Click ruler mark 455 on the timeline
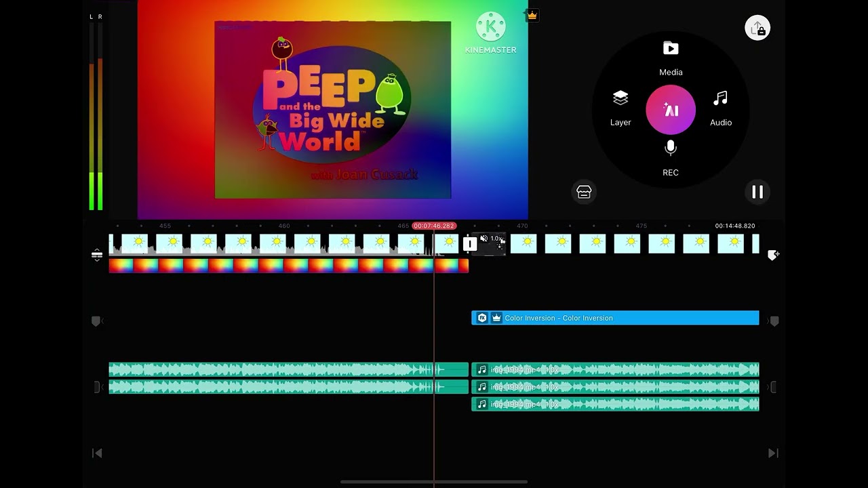This screenshot has height=488, width=868. pyautogui.click(x=165, y=226)
